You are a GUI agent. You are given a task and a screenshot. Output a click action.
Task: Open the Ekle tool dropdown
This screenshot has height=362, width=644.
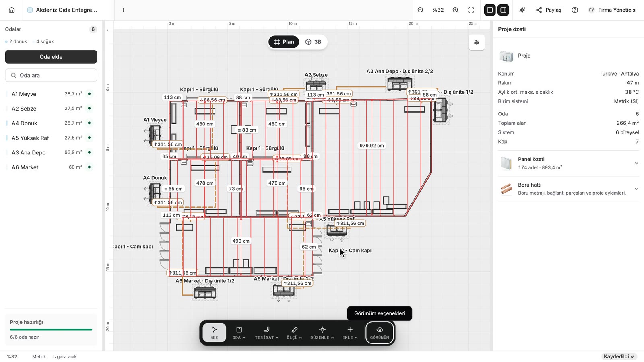pyautogui.click(x=350, y=333)
